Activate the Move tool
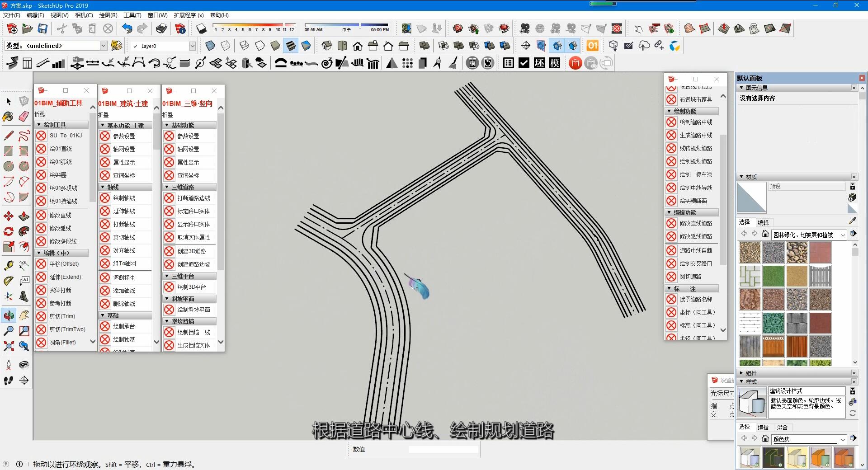 (9, 216)
